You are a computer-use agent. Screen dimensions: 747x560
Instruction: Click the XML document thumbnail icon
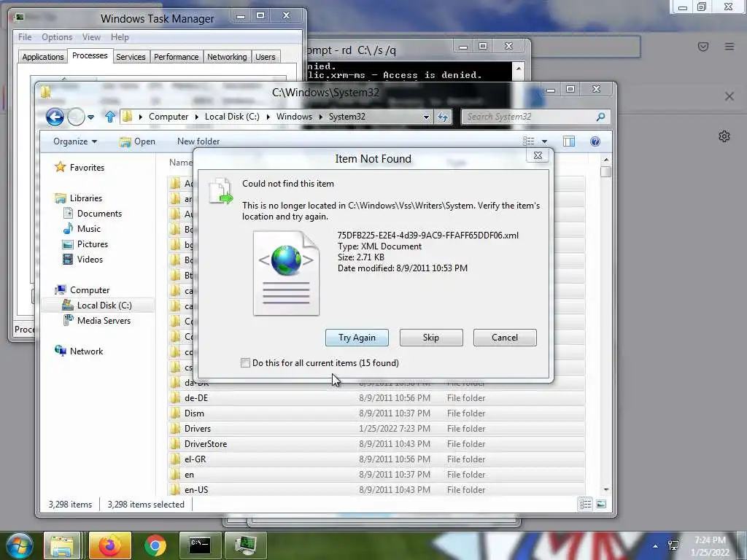coord(286,273)
